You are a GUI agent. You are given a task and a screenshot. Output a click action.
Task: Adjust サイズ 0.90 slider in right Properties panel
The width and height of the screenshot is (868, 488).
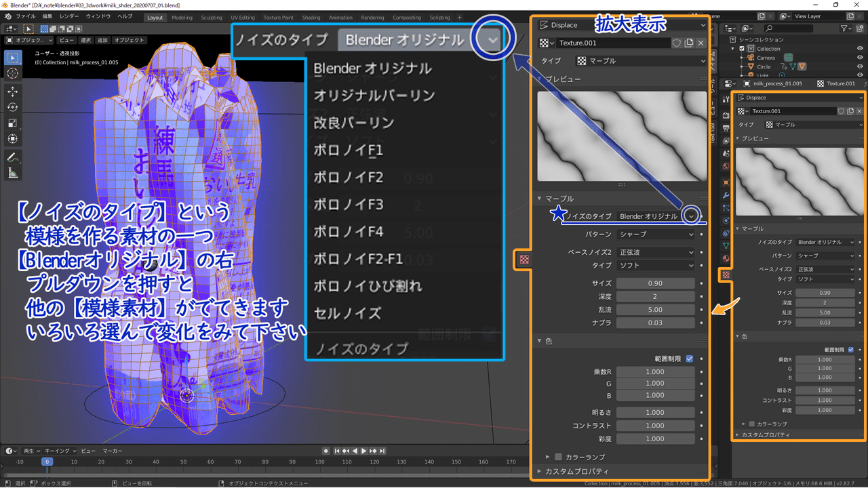pyautogui.click(x=824, y=292)
